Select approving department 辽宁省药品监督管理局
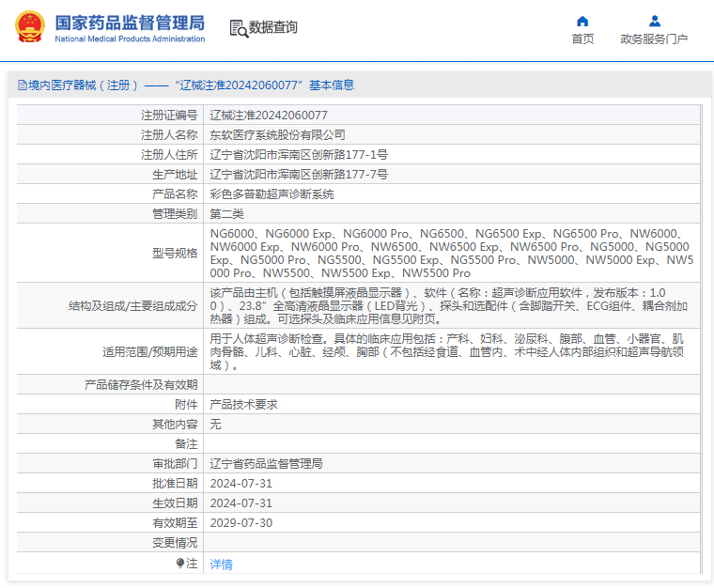The height and width of the screenshot is (588, 714). 266,464
